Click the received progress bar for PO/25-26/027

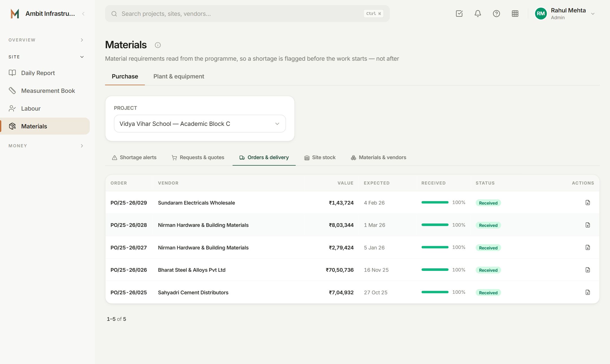[435, 247]
